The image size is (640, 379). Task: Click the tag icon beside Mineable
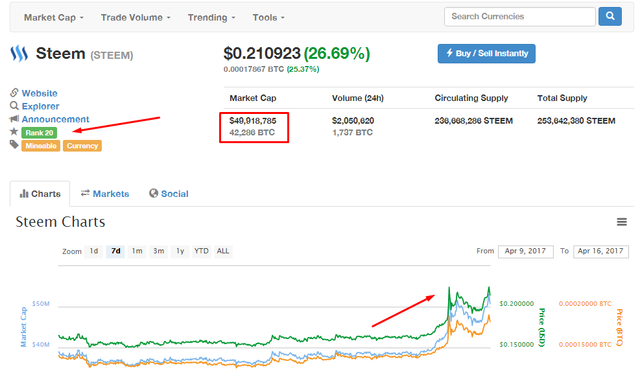14,145
